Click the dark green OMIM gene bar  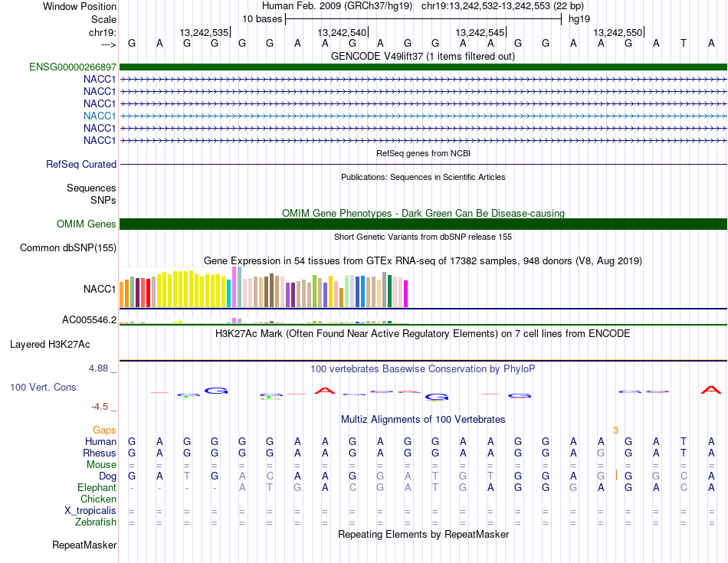(x=422, y=224)
